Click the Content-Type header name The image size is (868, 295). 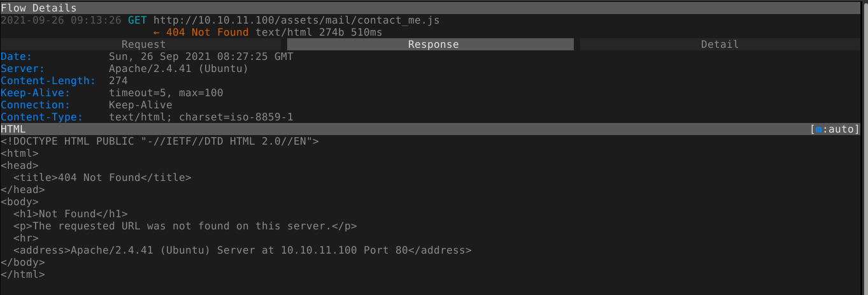(41, 117)
